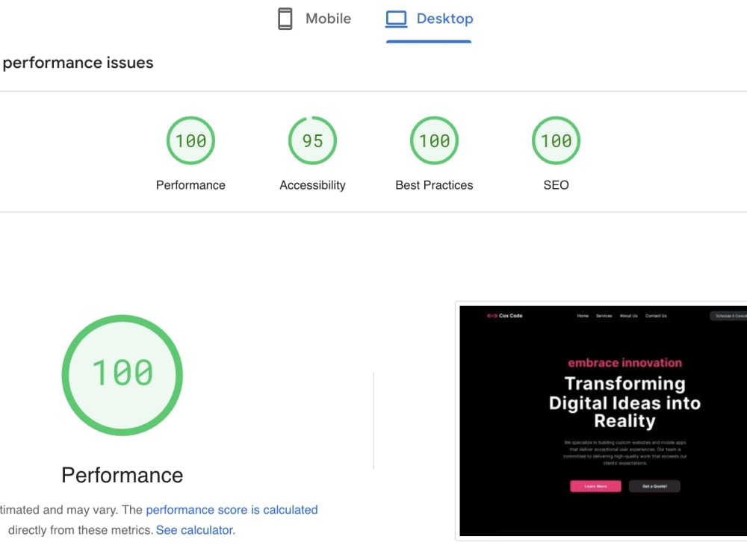Click the desktop laptop icon
Viewport: 747px width, 560px height.
click(396, 19)
